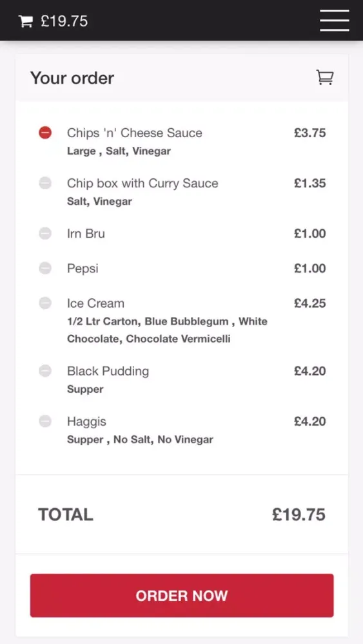363x644 pixels.
Task: Open the hamburger menu
Action: point(335,20)
